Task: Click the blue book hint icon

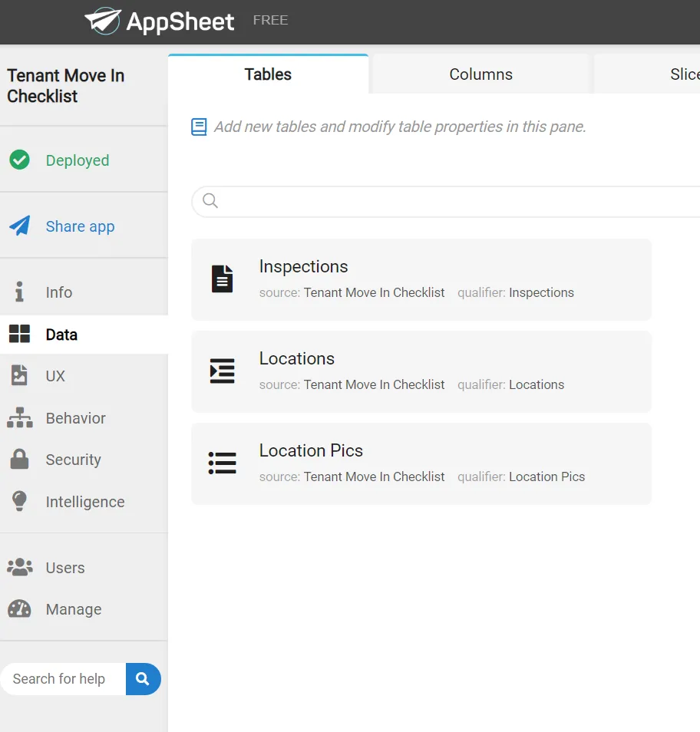Action: click(x=199, y=127)
